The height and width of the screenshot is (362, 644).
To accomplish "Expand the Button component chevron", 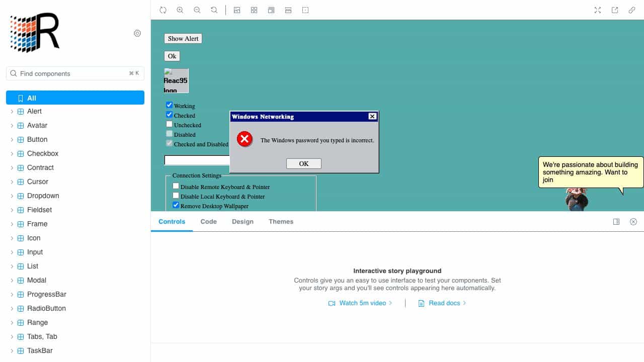I will click(x=12, y=140).
